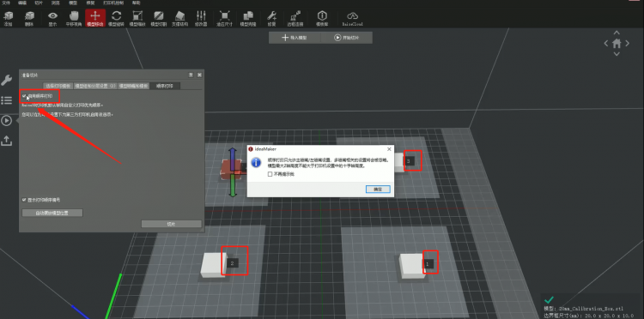644x319 pixels.
Task: Click the auto arrange model positions button
Action: pos(52,214)
